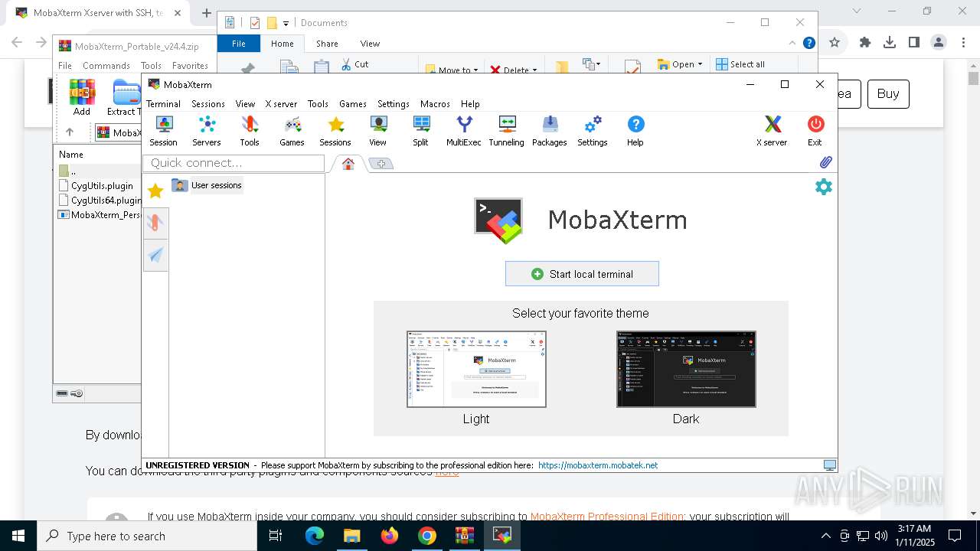This screenshot has height=551, width=980.
Task: Choose the Light theme thumbnail
Action: [476, 369]
